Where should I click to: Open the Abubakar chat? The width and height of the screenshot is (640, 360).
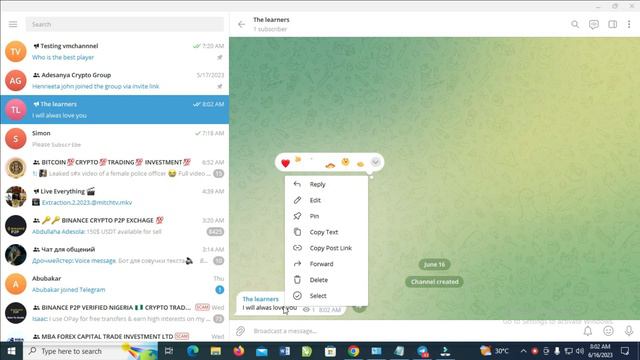[x=115, y=284]
